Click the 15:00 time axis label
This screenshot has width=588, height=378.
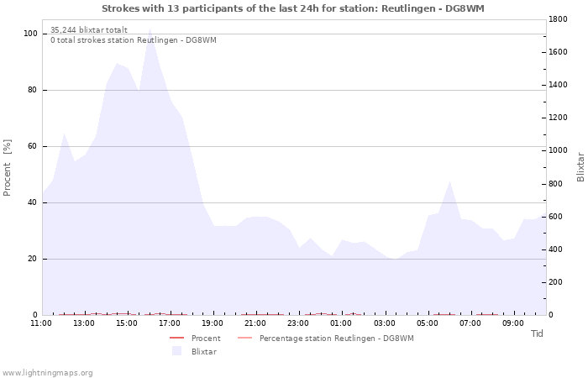pos(127,323)
